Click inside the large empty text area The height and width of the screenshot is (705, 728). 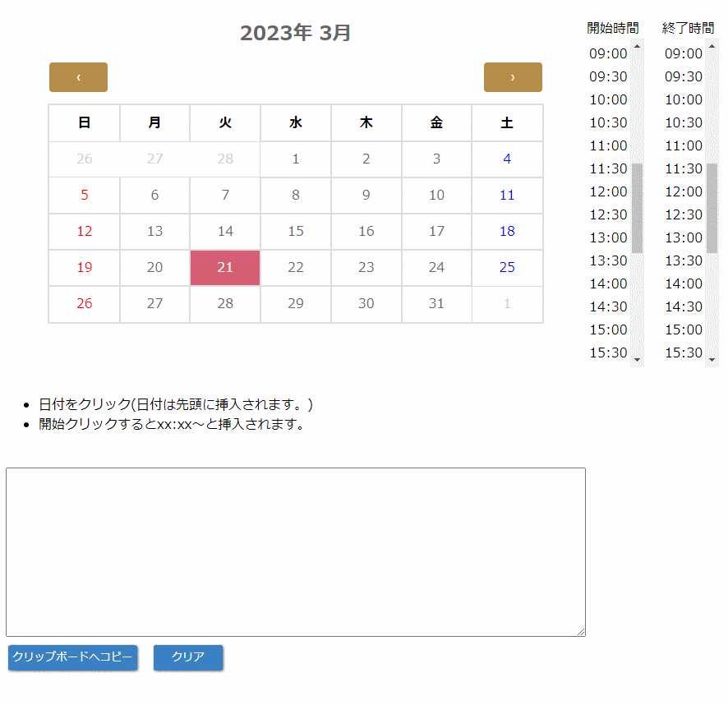coord(296,551)
